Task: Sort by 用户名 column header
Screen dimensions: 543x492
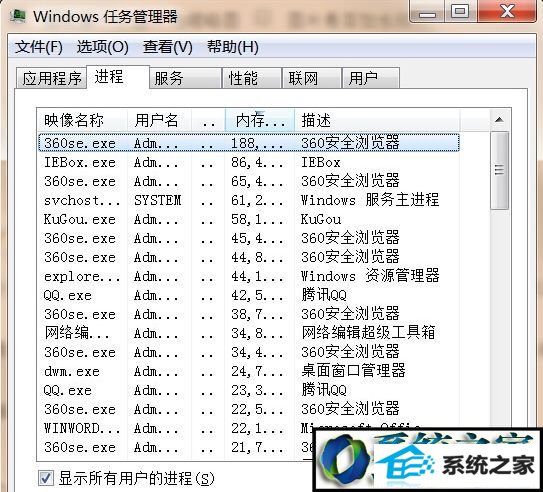Action: (x=159, y=120)
